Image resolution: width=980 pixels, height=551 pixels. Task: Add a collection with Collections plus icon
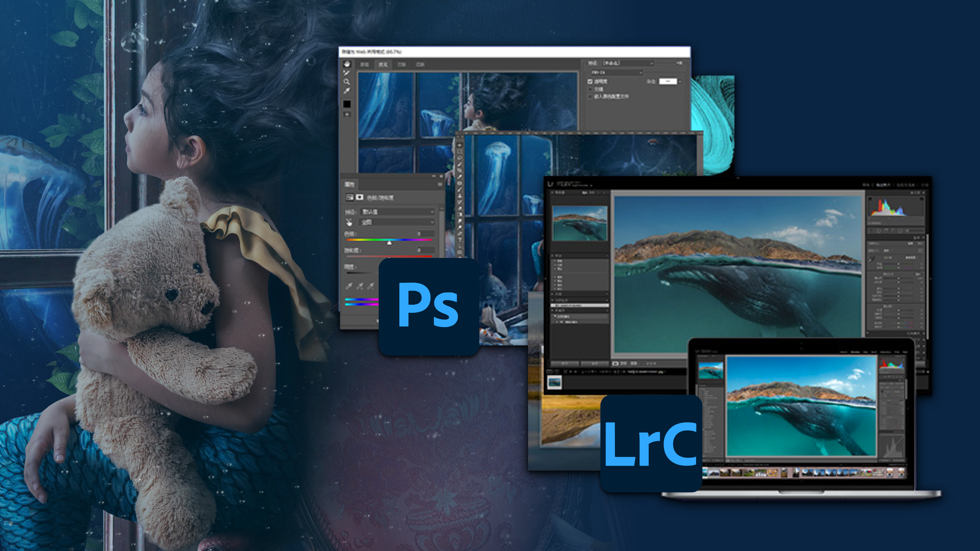[607, 311]
